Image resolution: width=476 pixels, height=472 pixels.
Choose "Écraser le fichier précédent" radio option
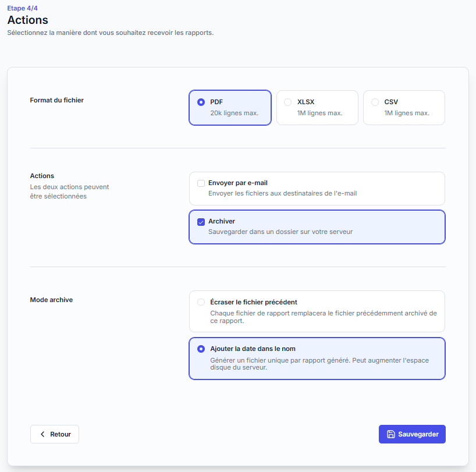point(201,302)
